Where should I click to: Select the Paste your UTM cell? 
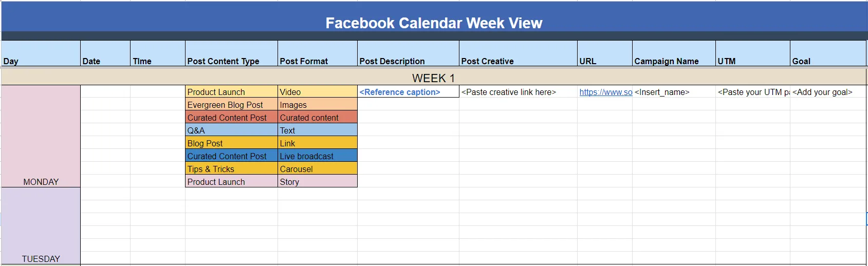tap(752, 92)
